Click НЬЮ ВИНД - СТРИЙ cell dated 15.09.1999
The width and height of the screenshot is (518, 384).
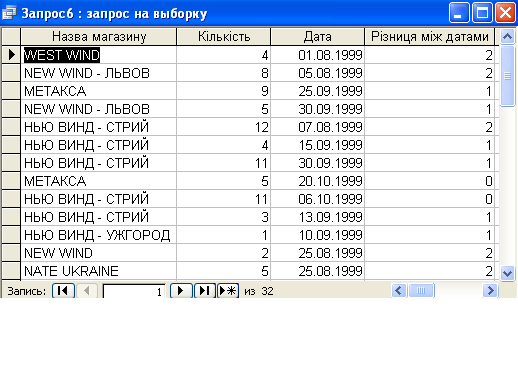click(99, 145)
